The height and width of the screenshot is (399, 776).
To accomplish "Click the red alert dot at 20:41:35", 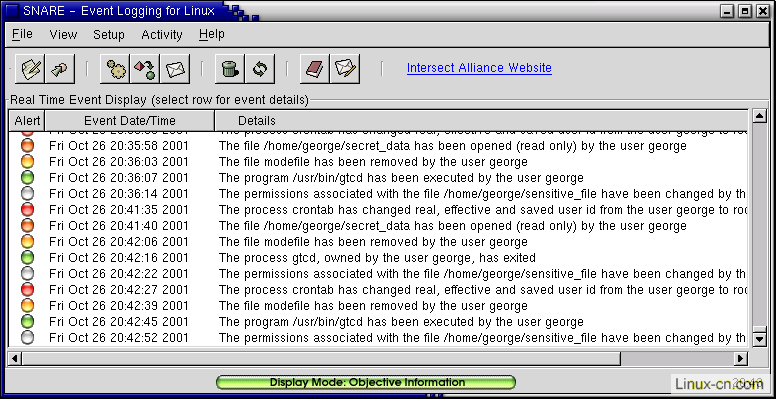I will pos(28,209).
